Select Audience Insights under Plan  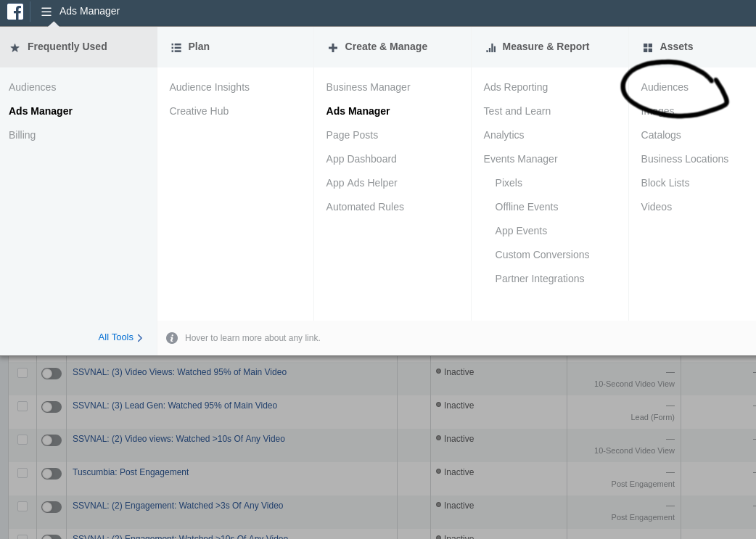[x=209, y=87]
